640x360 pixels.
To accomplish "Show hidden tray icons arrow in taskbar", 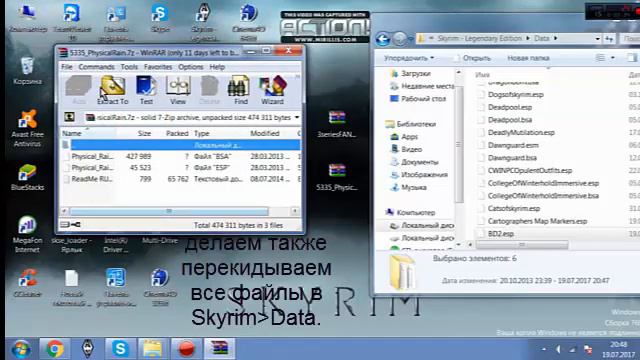I will [544, 349].
